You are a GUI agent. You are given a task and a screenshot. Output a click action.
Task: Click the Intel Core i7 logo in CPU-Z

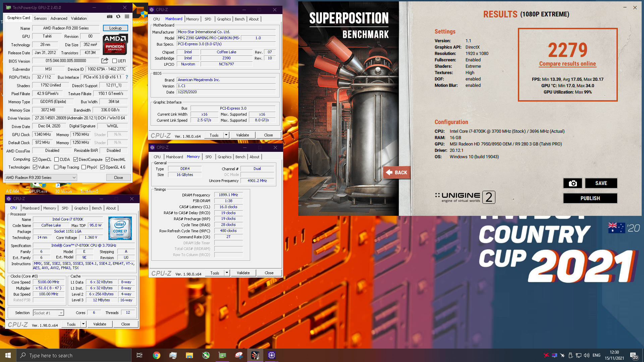point(120,228)
